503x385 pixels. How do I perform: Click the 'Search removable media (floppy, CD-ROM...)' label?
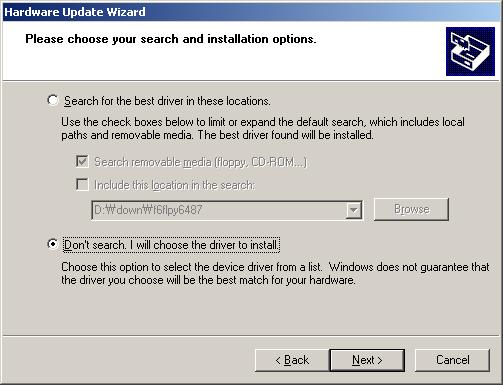coord(200,162)
